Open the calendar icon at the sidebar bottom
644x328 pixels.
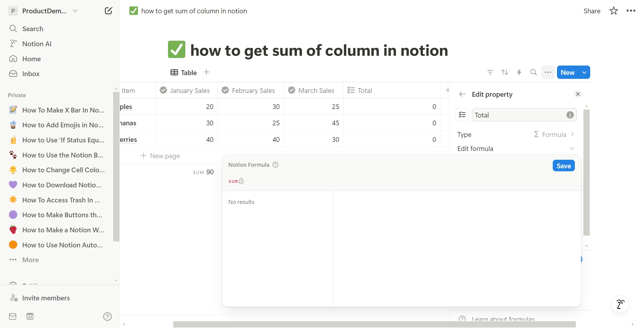tap(30, 316)
